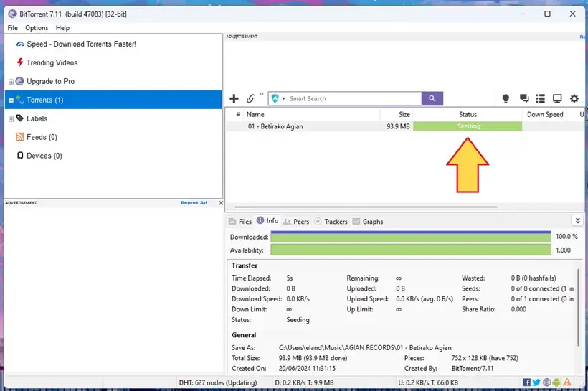The width and height of the screenshot is (588, 391).
Task: Click the remote monitor icon
Action: pos(557,98)
